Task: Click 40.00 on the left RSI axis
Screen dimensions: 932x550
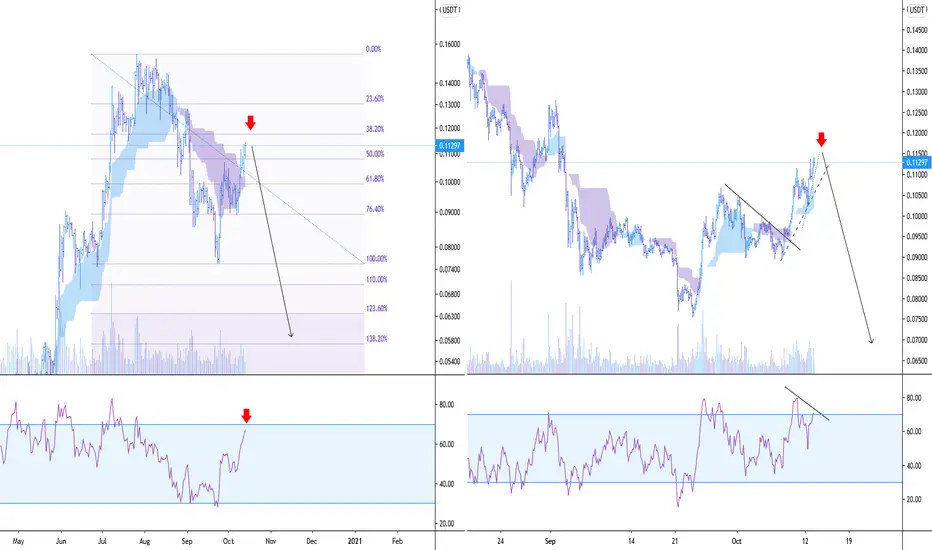Action: pyautogui.click(x=446, y=484)
